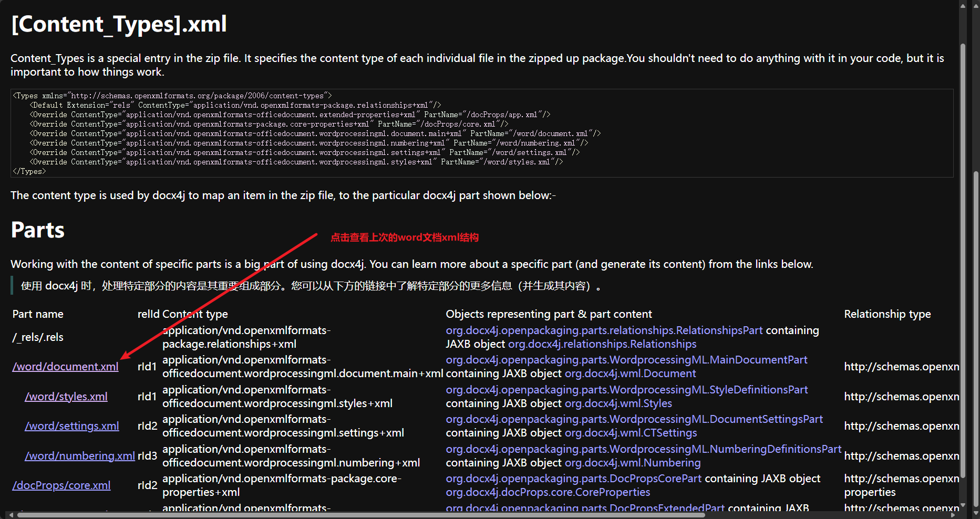Click the closing </Types> code line
980x519 pixels.
point(29,171)
